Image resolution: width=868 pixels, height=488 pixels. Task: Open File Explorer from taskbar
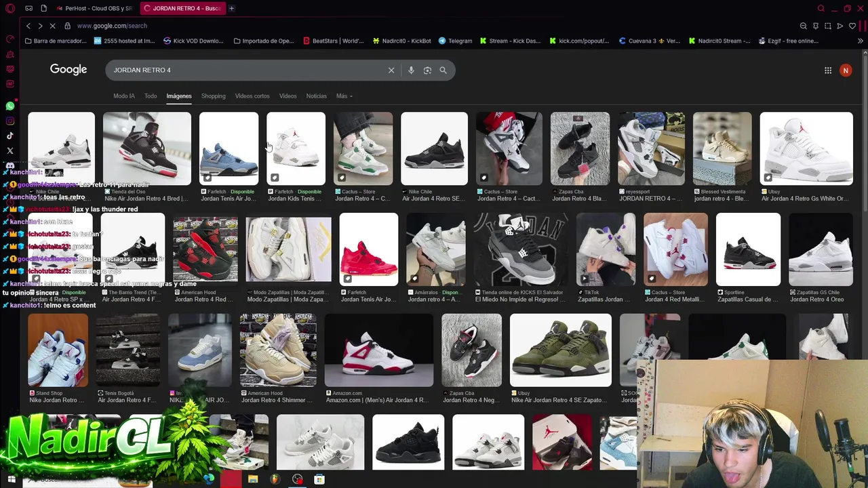point(253,479)
